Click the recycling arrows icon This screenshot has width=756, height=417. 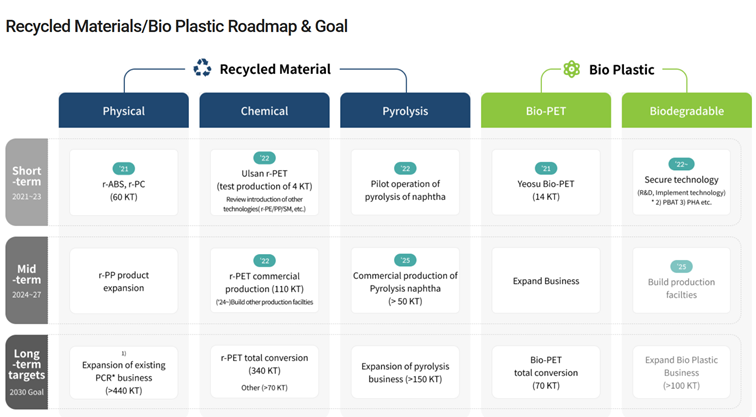(202, 68)
